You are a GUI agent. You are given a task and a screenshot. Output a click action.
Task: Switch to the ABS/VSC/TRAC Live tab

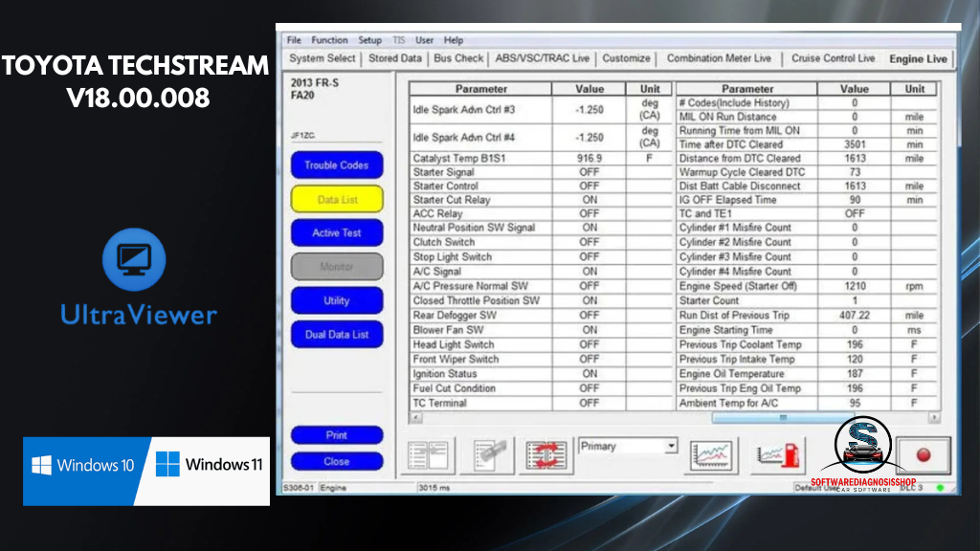click(x=542, y=58)
